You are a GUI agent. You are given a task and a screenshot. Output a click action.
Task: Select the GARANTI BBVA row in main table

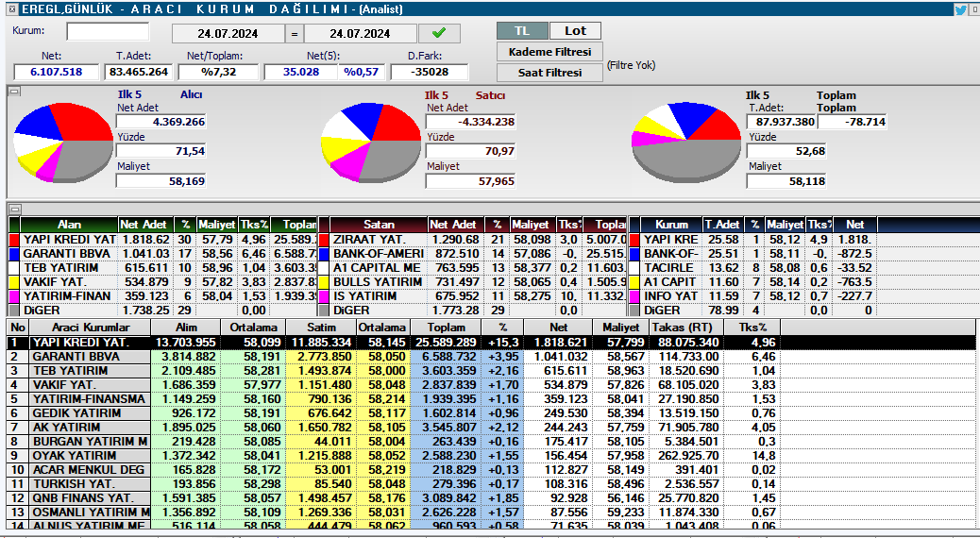491,356
